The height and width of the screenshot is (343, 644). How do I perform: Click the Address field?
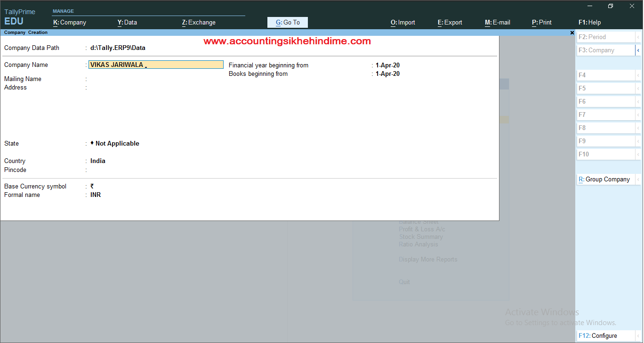tap(156, 88)
